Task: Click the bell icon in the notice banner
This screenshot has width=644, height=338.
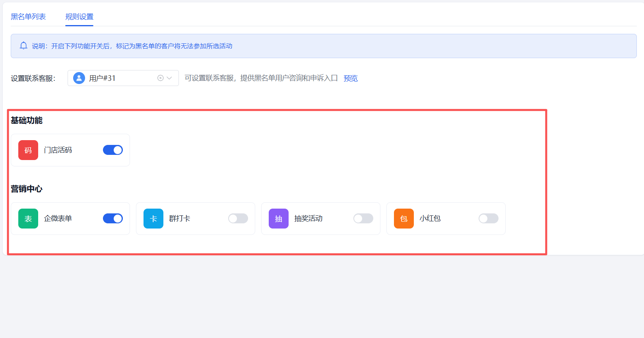Action: pos(23,46)
